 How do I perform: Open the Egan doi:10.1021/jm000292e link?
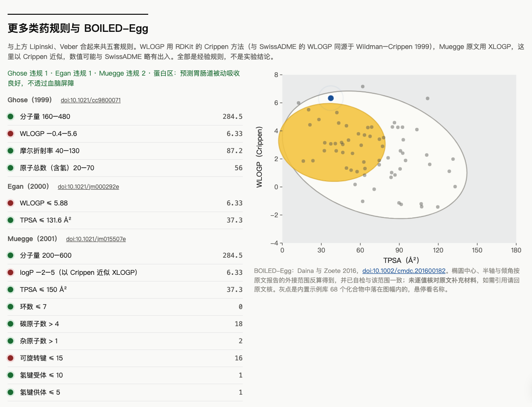pyautogui.click(x=88, y=187)
